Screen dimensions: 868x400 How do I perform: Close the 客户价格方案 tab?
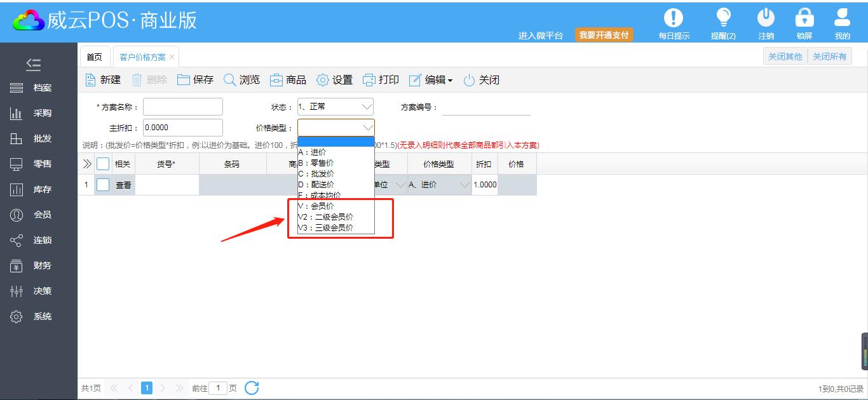tap(172, 57)
